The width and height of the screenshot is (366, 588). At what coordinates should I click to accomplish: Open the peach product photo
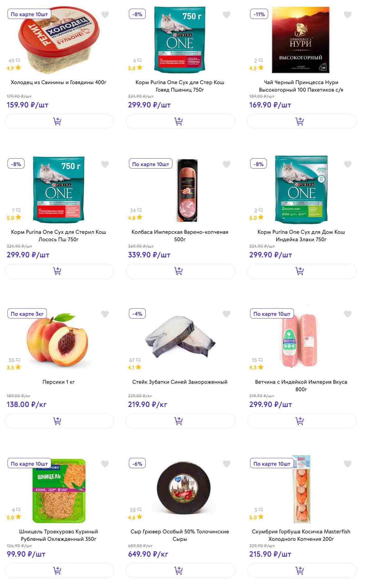58,340
